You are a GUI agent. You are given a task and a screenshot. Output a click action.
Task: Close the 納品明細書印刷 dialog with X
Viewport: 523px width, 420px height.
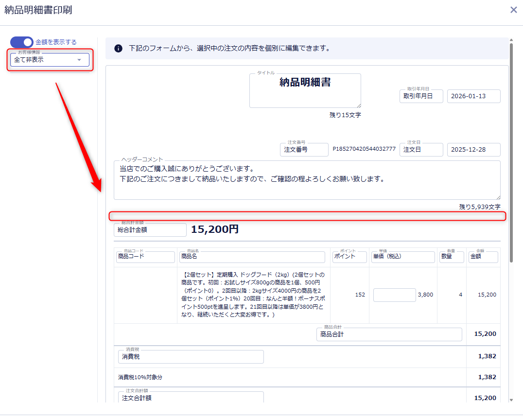[513, 10]
